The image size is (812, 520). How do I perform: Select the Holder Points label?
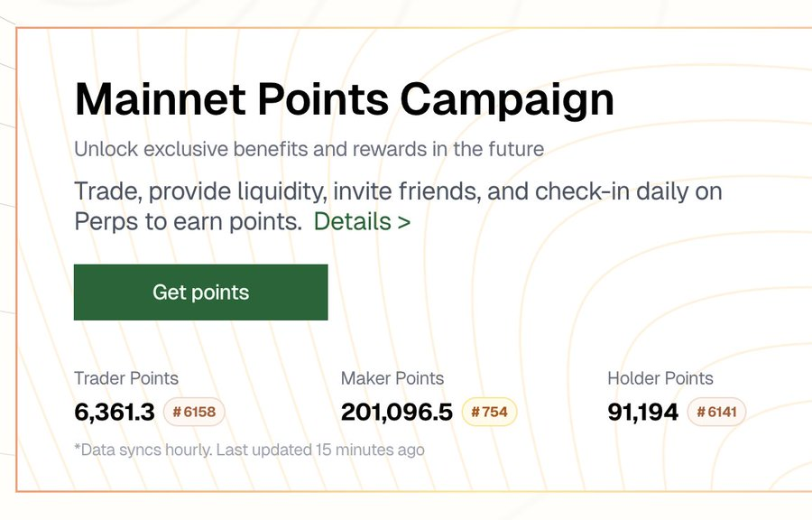(x=660, y=378)
